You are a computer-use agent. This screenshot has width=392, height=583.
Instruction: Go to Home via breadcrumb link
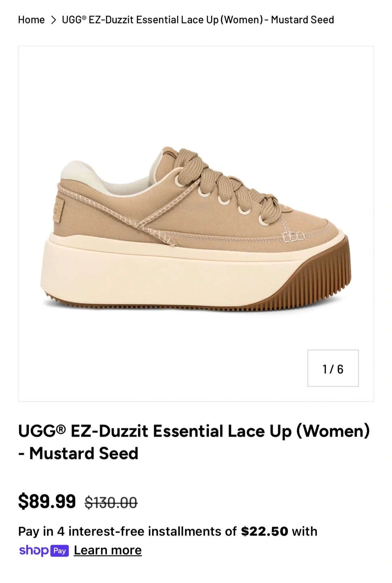[31, 19]
